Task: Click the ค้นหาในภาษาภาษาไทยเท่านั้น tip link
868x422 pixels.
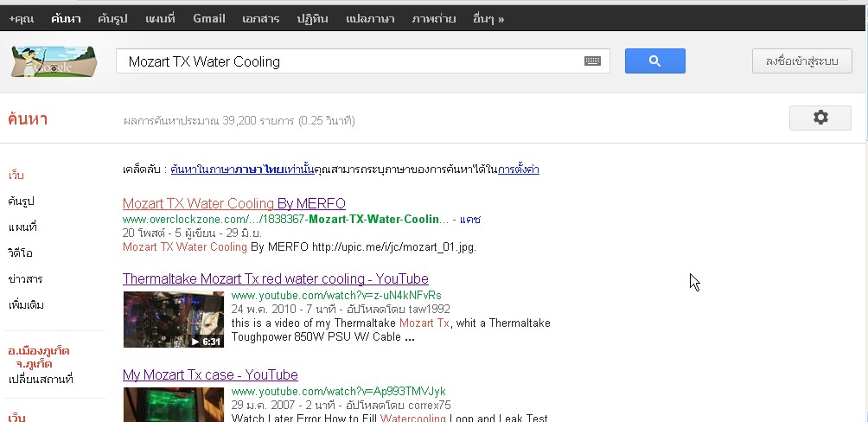Action: 242,169
